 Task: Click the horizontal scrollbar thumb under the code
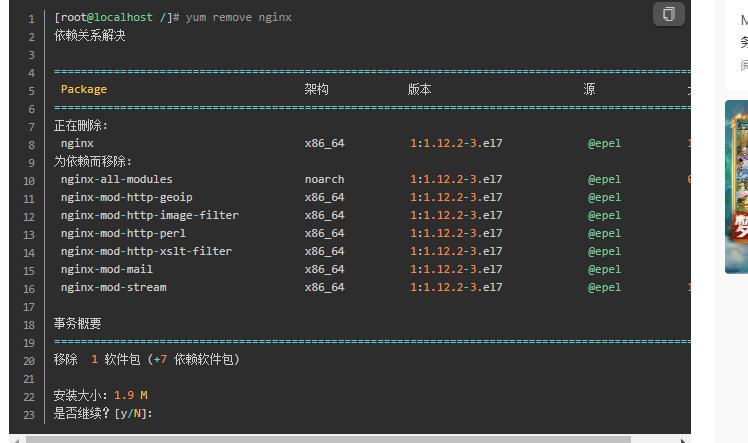pyautogui.click(x=328, y=440)
